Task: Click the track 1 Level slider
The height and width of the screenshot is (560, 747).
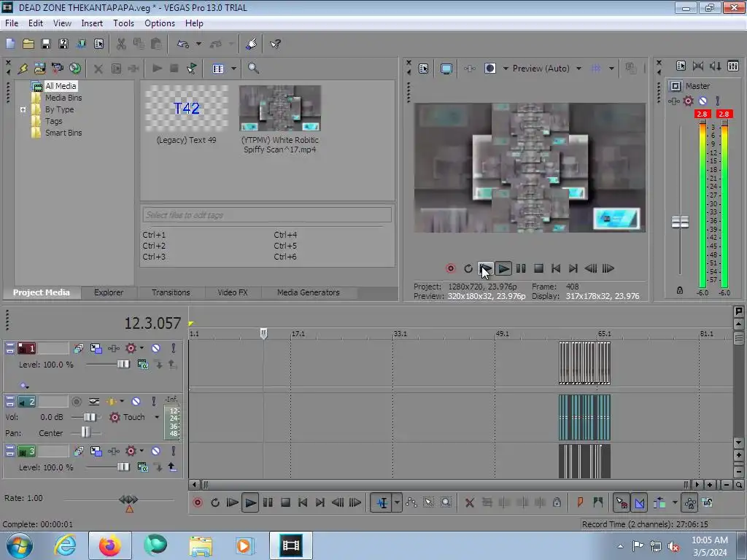Action: [123, 365]
